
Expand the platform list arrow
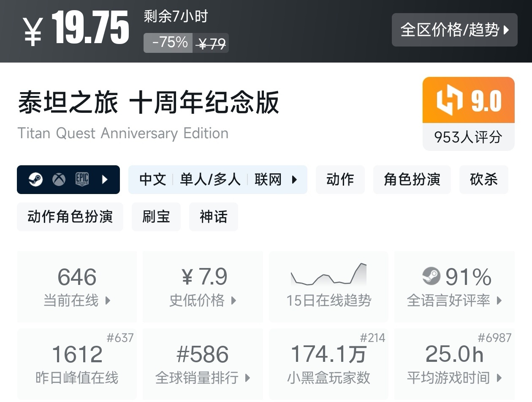(105, 180)
